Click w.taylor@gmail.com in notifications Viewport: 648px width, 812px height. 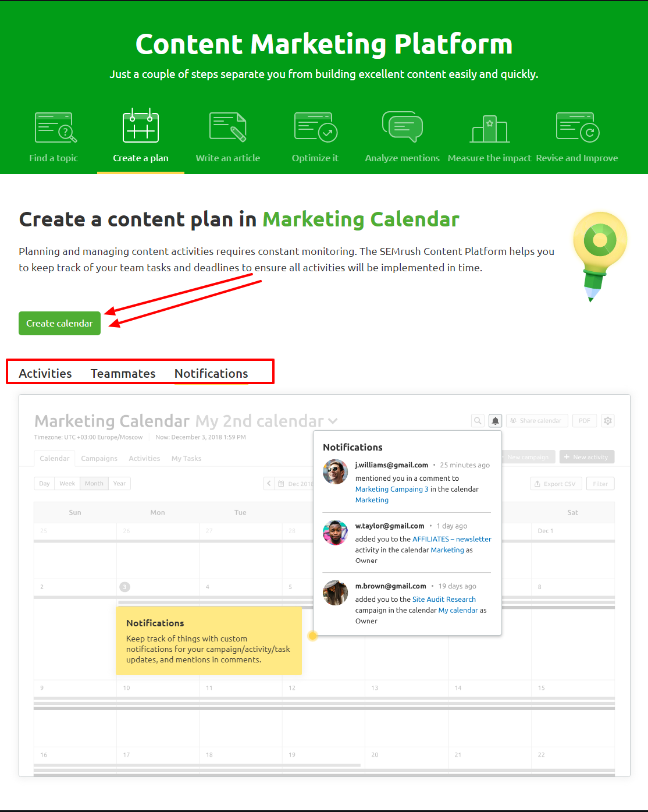click(390, 526)
